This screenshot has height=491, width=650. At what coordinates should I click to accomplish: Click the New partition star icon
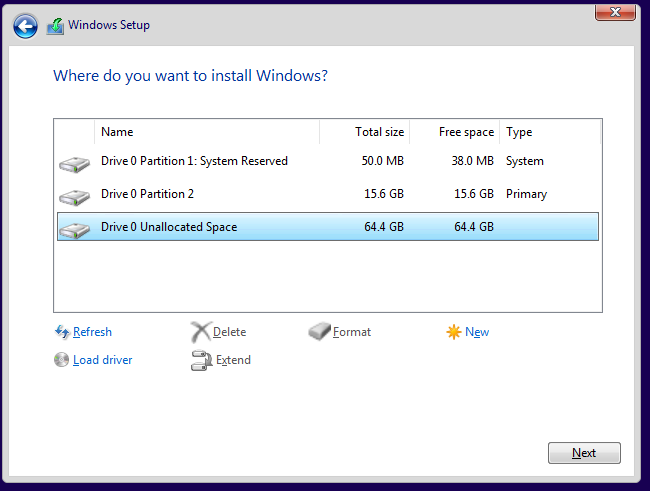(x=454, y=332)
